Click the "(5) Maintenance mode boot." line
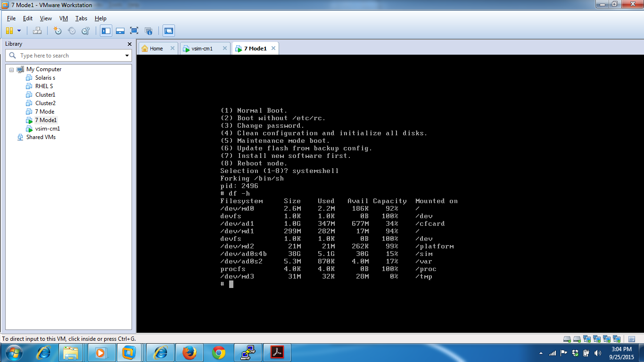 coord(275,141)
